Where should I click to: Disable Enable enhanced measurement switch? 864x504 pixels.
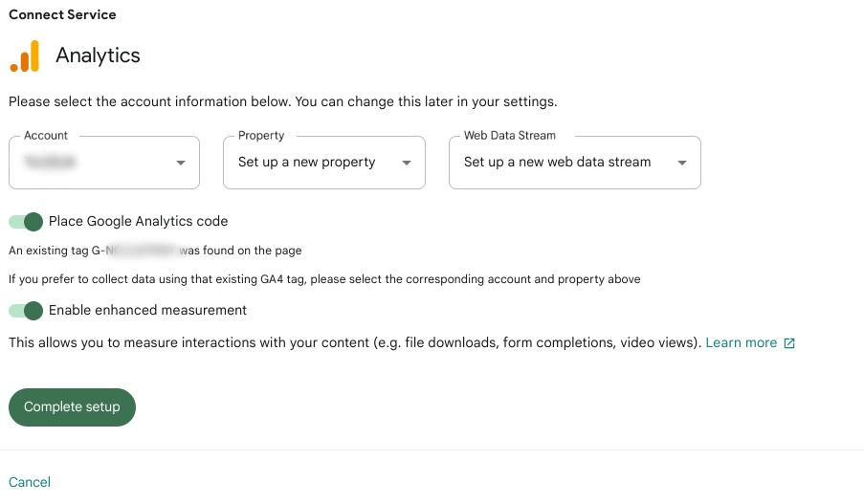coord(26,311)
